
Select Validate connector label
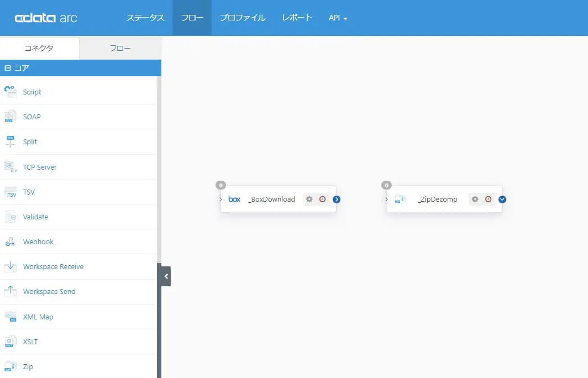pos(35,217)
